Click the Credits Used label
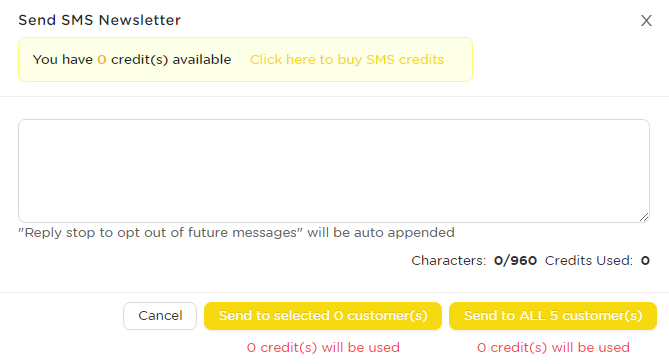669x364 pixels. [x=589, y=260]
